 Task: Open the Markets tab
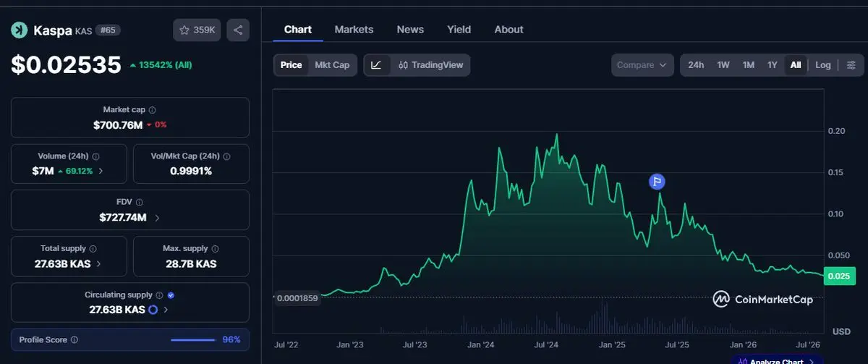tap(354, 30)
